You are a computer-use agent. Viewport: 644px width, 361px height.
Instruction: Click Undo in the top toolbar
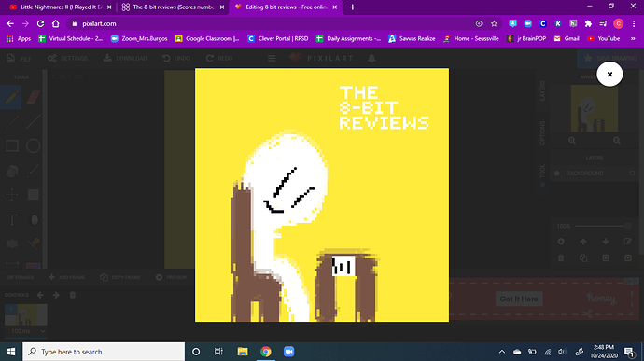pyautogui.click(x=176, y=59)
